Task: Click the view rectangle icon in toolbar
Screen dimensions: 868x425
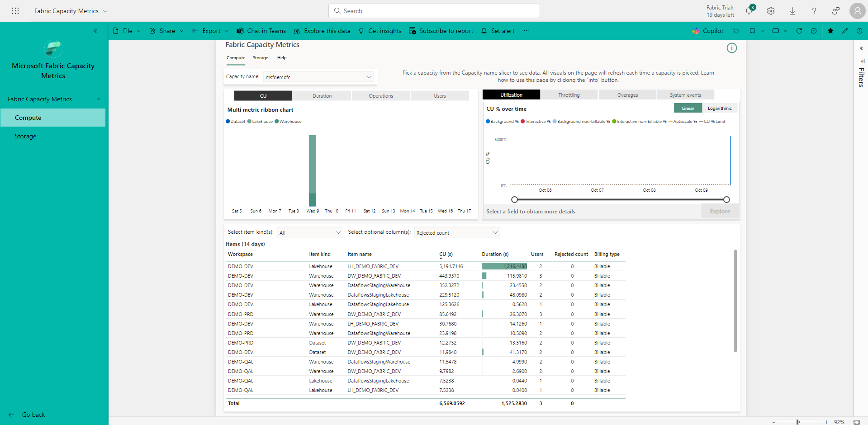Action: (776, 31)
